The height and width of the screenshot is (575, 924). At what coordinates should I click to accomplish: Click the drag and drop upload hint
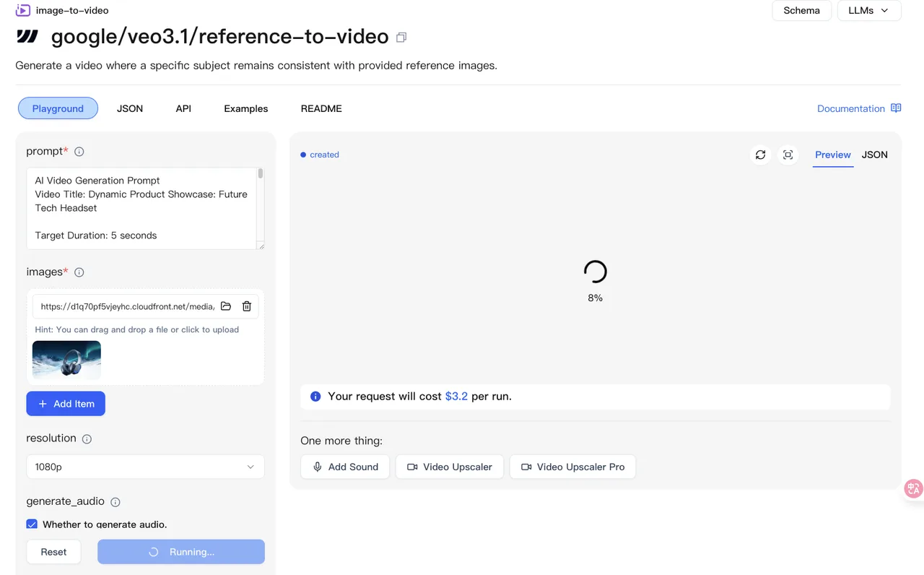click(137, 329)
